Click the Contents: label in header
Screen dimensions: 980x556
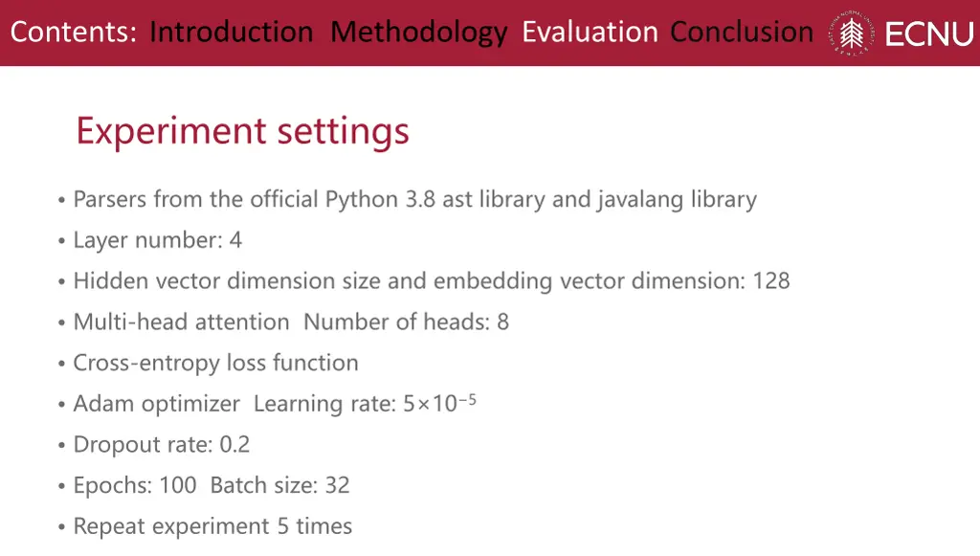73,32
